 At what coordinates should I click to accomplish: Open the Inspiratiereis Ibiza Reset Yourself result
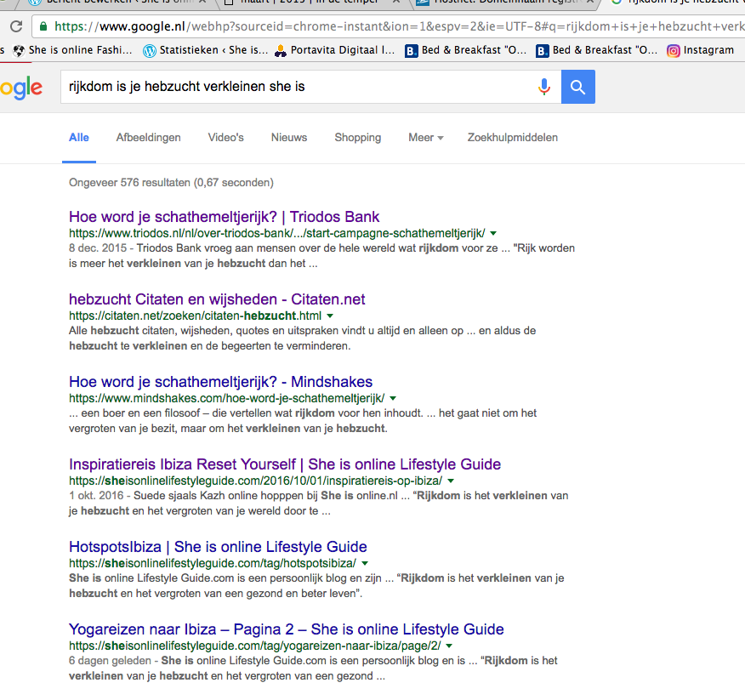pyautogui.click(x=284, y=464)
